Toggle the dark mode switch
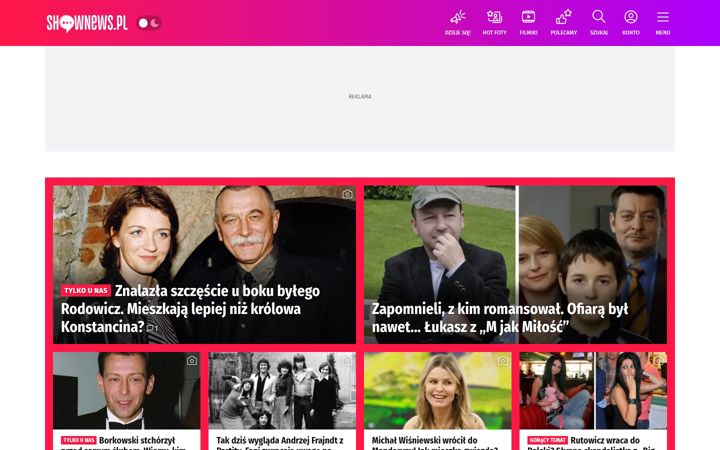This screenshot has width=720, height=450. click(x=149, y=23)
